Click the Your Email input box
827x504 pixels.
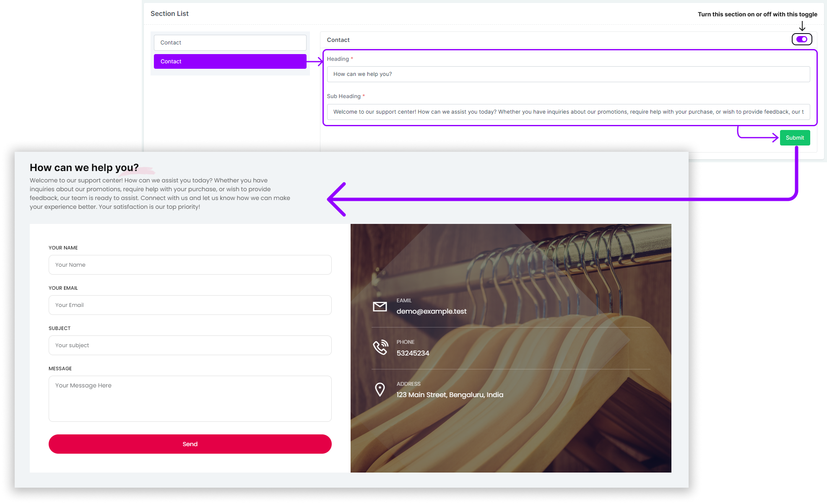point(190,305)
